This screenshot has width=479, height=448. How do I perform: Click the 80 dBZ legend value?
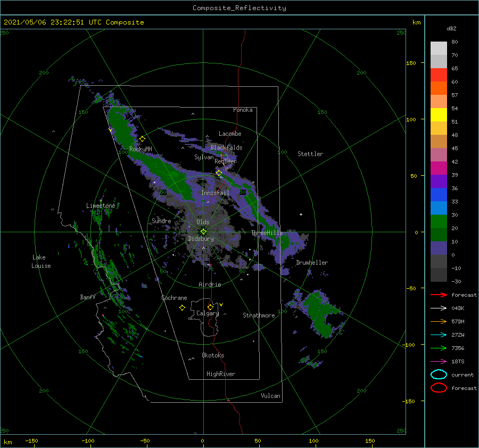455,42
